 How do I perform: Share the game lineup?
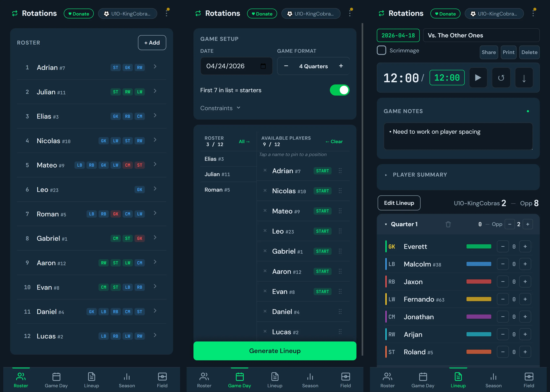click(x=489, y=52)
